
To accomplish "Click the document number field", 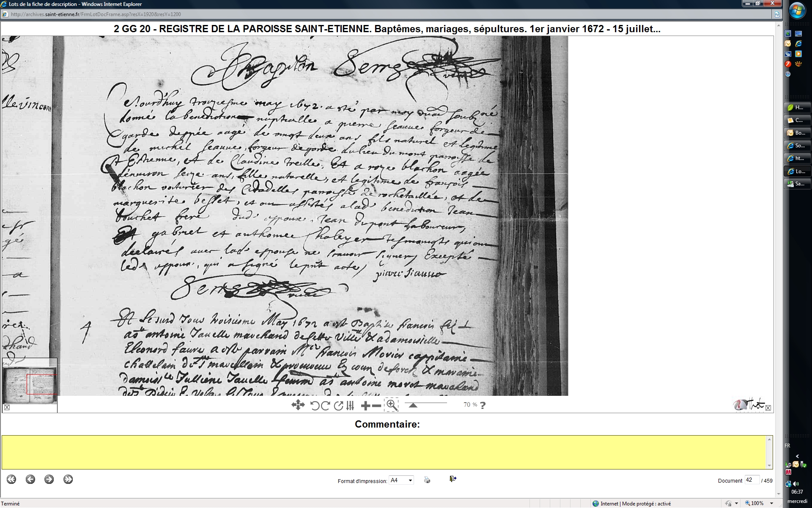I will tap(751, 480).
